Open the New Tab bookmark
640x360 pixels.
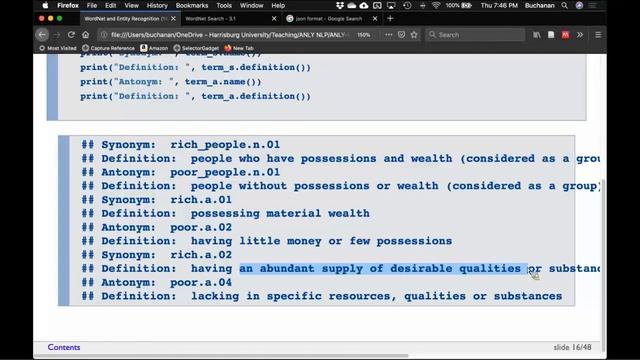coord(239,48)
